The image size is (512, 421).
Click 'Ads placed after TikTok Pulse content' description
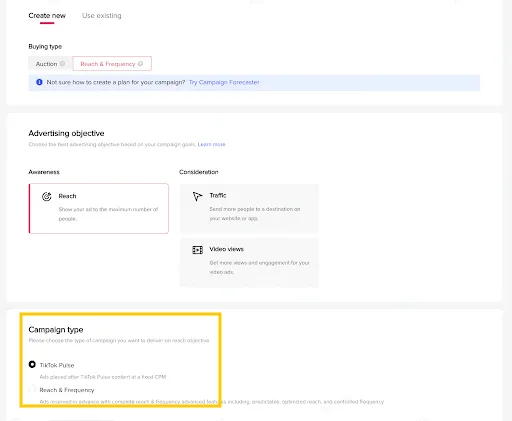coord(103,377)
